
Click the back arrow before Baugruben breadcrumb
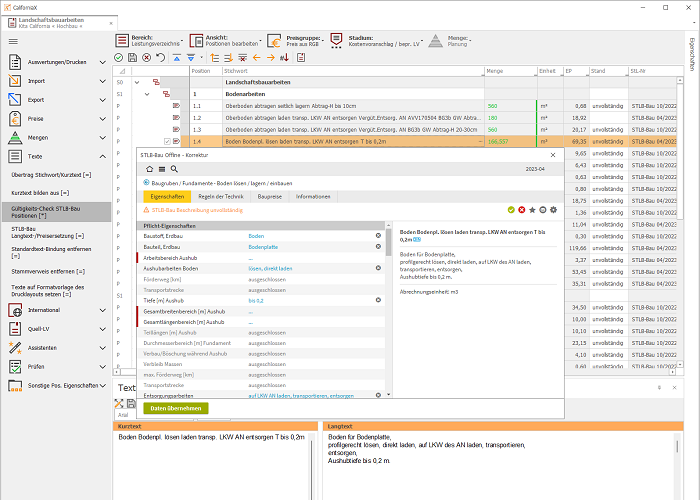point(146,183)
